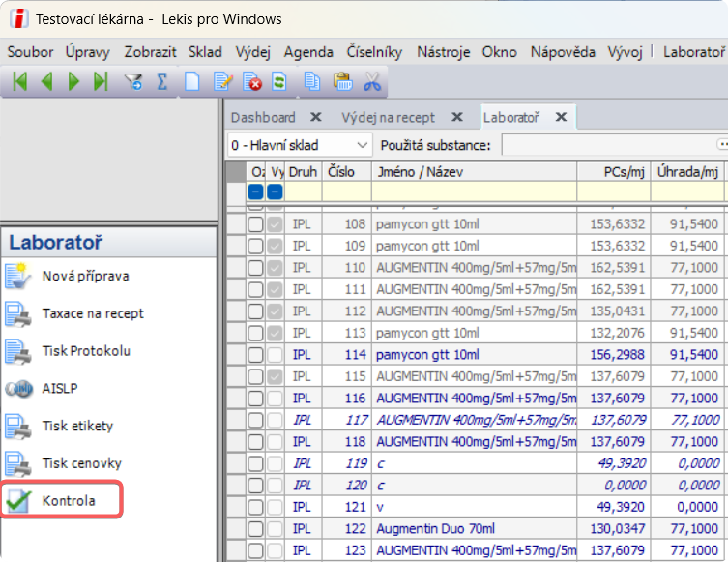Screen dimensions: 728x562
Task: Click first blue filter box in filter row
Action: pos(255,192)
